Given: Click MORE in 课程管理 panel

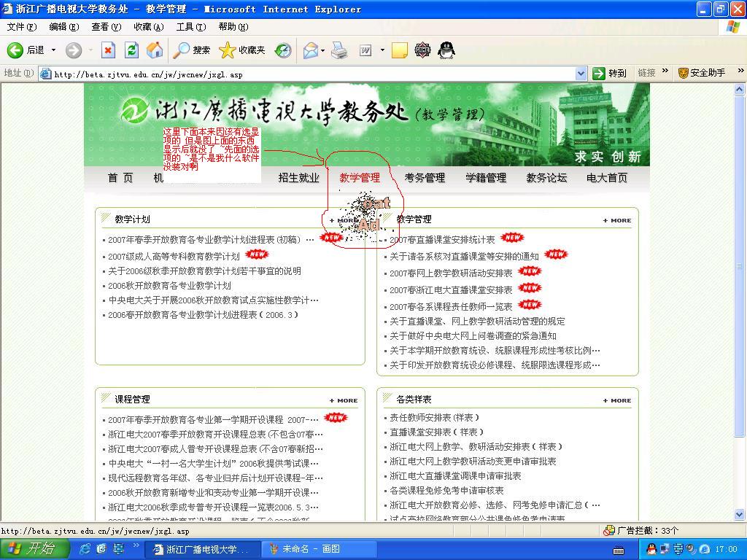Looking at the screenshot, I should pyautogui.click(x=344, y=400).
